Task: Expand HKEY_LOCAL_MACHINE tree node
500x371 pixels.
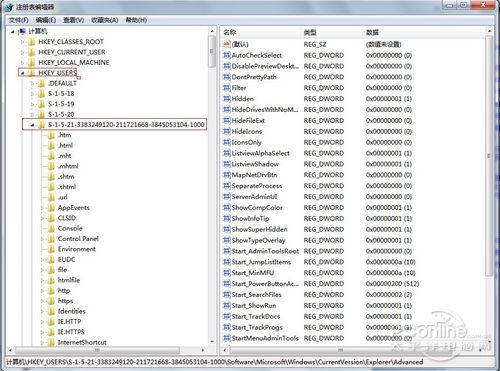Action: [x=22, y=63]
